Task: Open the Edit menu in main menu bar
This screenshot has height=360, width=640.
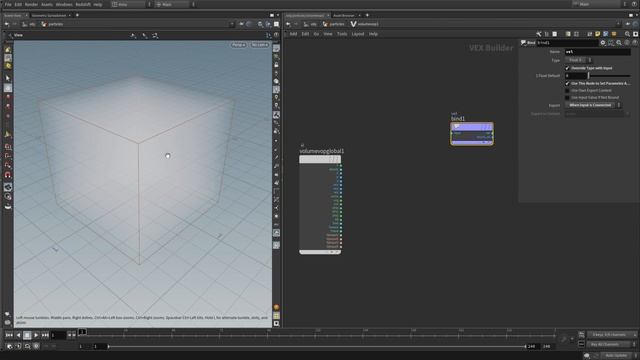Action: point(18,4)
